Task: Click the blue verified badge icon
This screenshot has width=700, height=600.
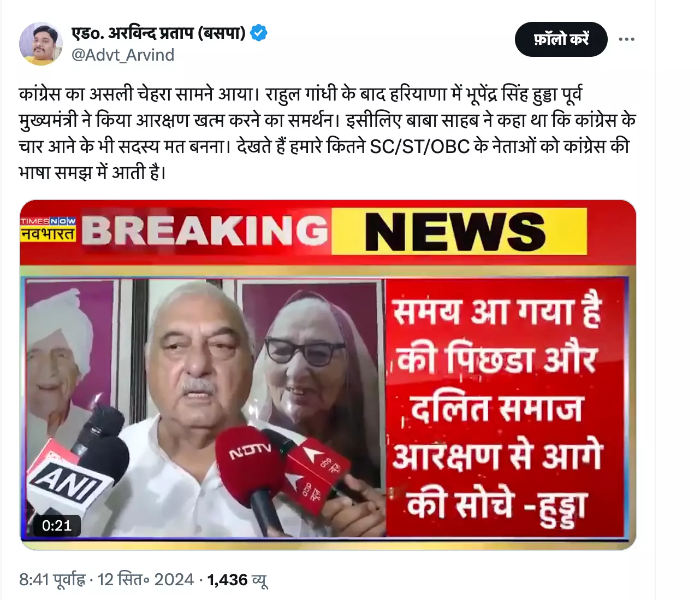Action: [x=259, y=33]
